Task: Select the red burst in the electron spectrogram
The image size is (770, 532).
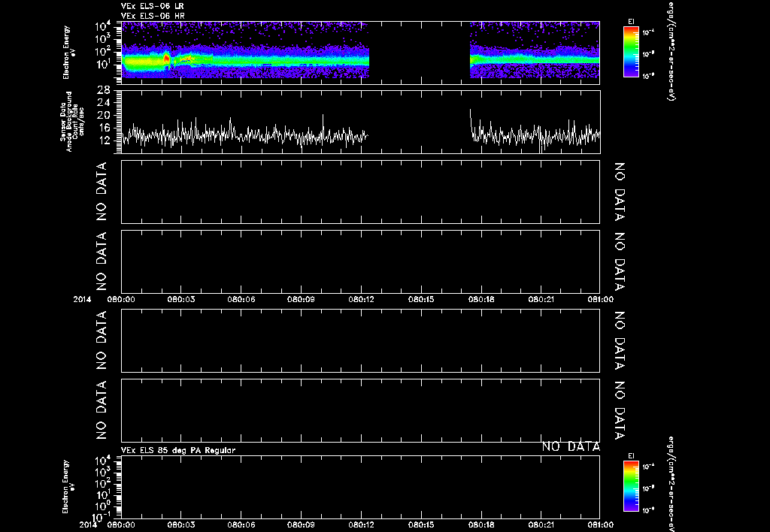Action: pyautogui.click(x=166, y=59)
